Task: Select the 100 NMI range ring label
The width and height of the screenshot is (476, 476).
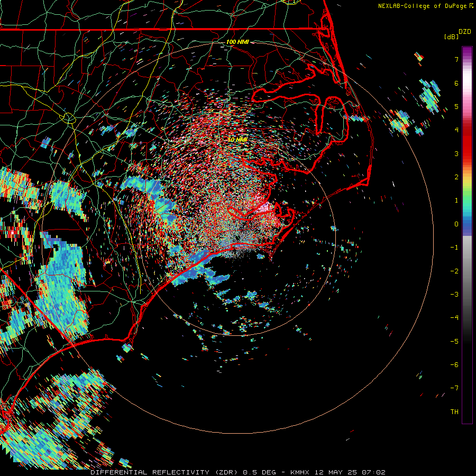Action: point(237,42)
